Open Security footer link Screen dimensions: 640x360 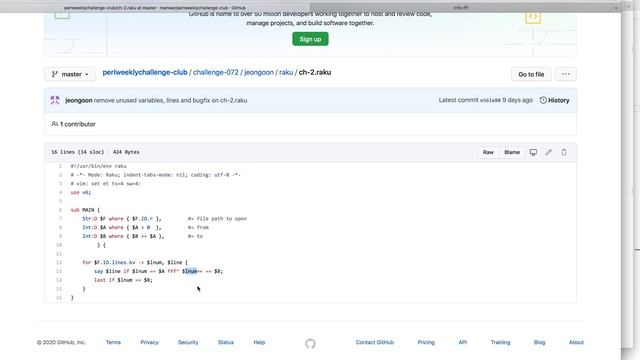tap(188, 342)
